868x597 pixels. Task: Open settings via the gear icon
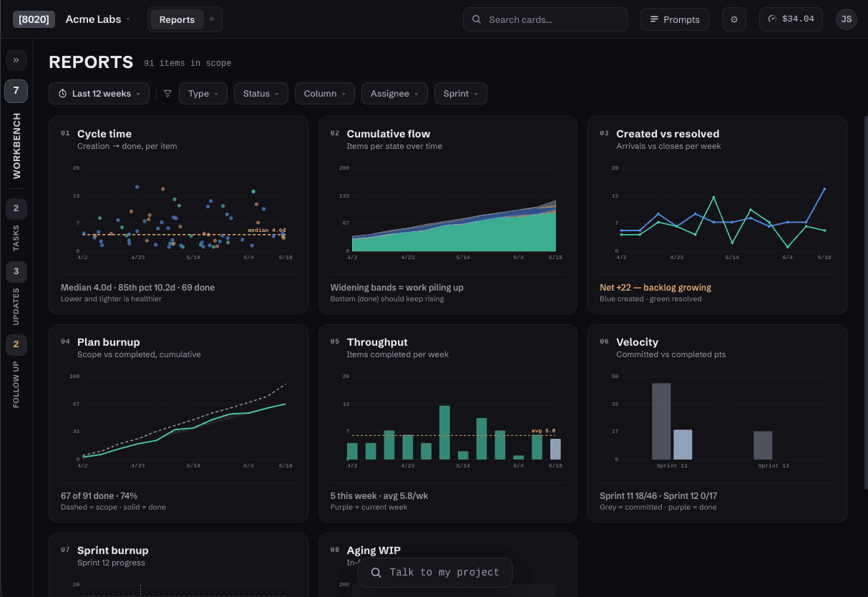pos(733,19)
